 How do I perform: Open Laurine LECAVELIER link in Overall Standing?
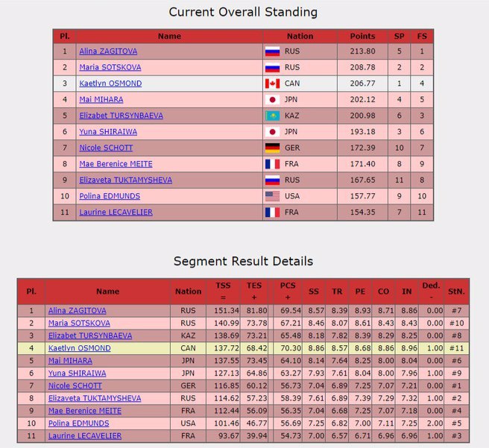[116, 212]
